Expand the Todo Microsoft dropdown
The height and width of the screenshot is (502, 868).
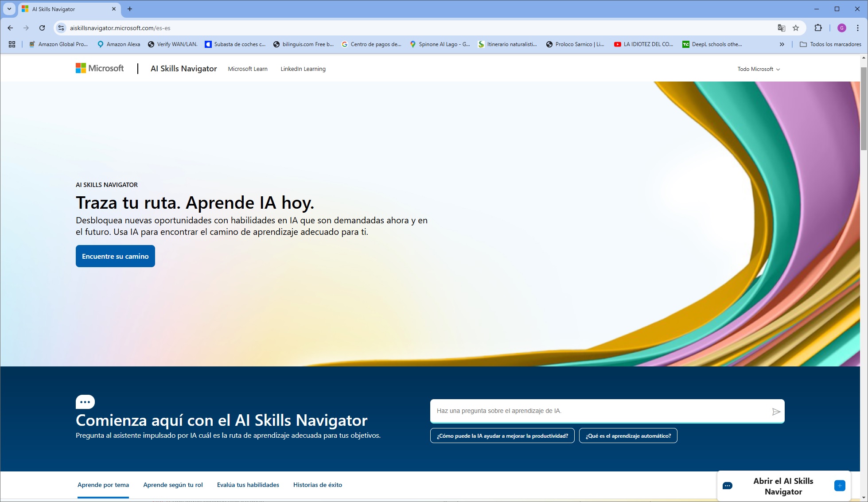[758, 69]
